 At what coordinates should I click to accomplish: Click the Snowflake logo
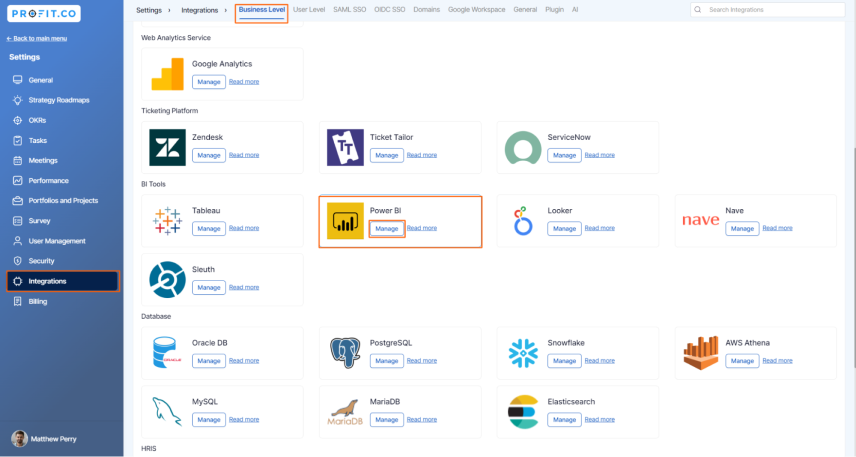click(523, 353)
